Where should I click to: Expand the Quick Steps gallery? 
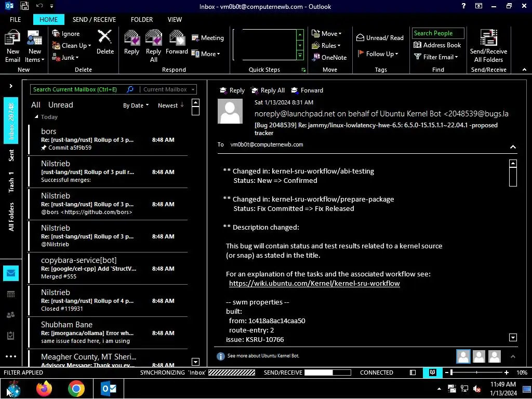[300, 56]
